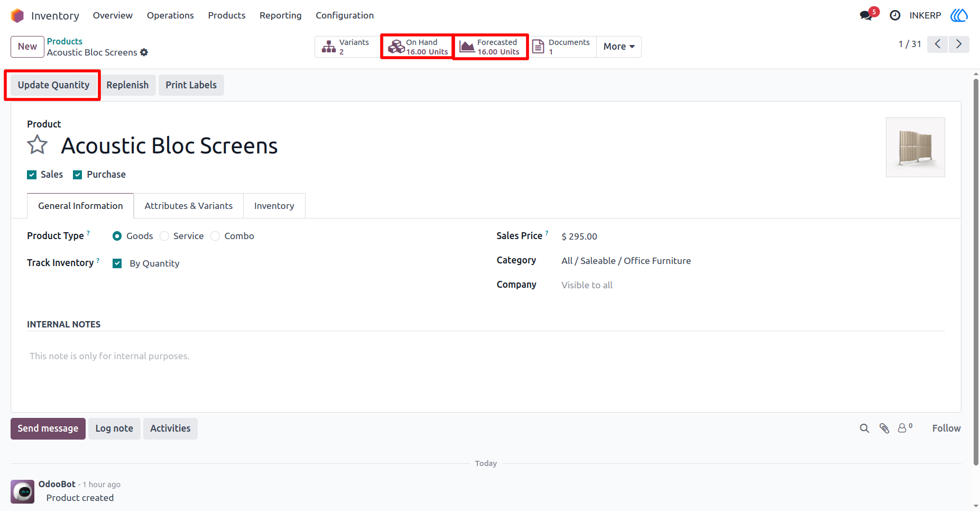This screenshot has width=980, height=511.
Task: Open the Variants smart button
Action: [347, 47]
